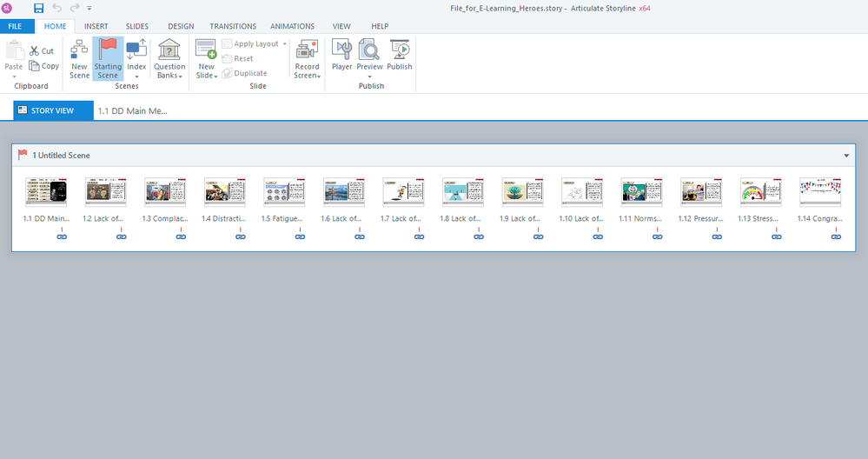Click the link icon under slide 1.9
This screenshot has width=868, height=459.
coord(538,236)
